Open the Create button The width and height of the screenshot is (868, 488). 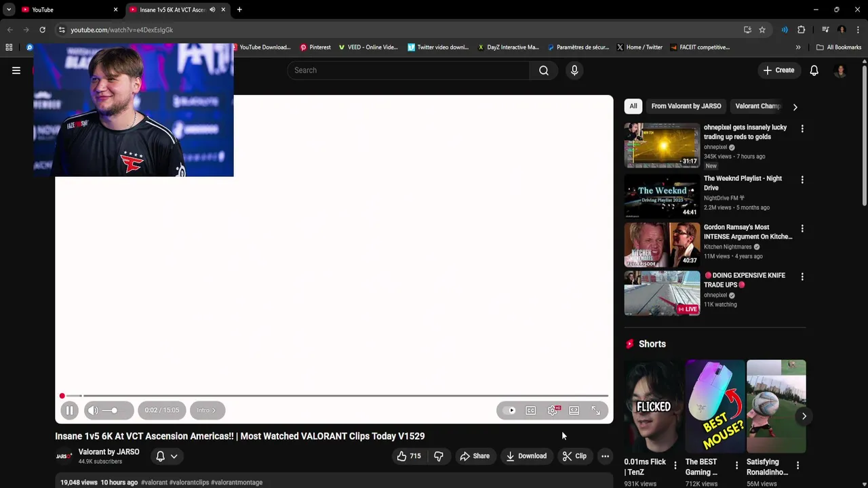pyautogui.click(x=778, y=70)
